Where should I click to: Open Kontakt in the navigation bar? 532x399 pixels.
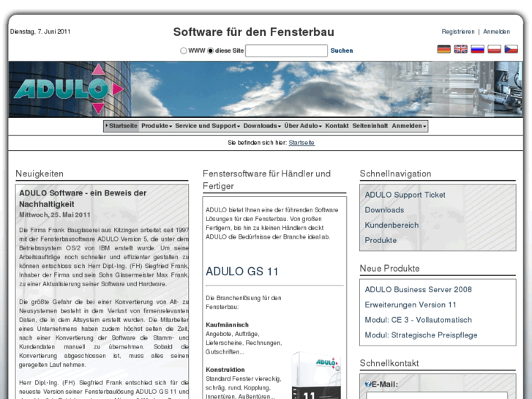[x=337, y=126]
